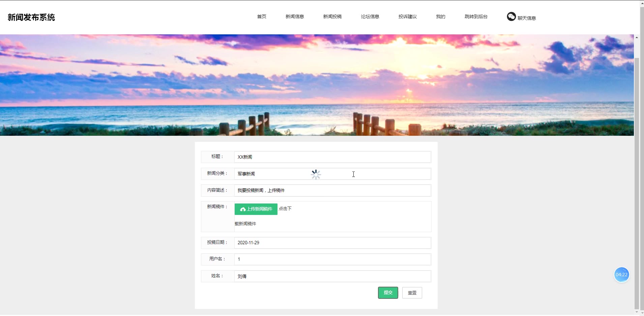Click the 新闻发布系统 site title
Viewport: 644px width, 316px height.
coord(31,17)
